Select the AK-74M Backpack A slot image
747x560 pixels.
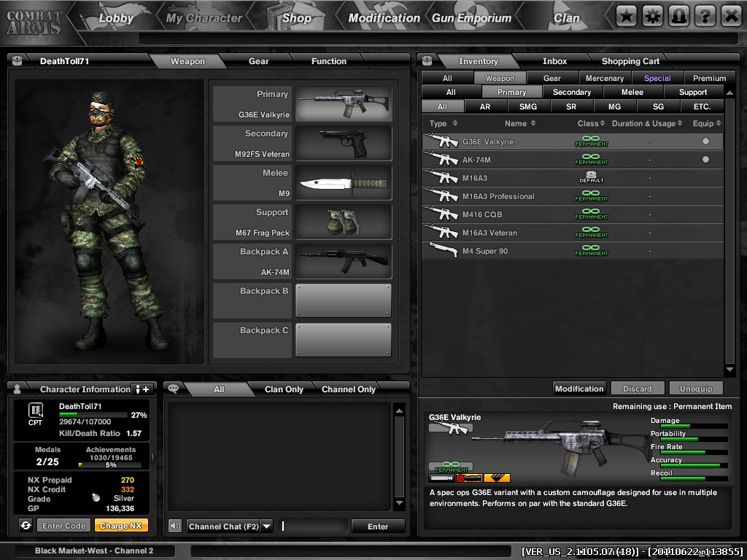point(344,262)
